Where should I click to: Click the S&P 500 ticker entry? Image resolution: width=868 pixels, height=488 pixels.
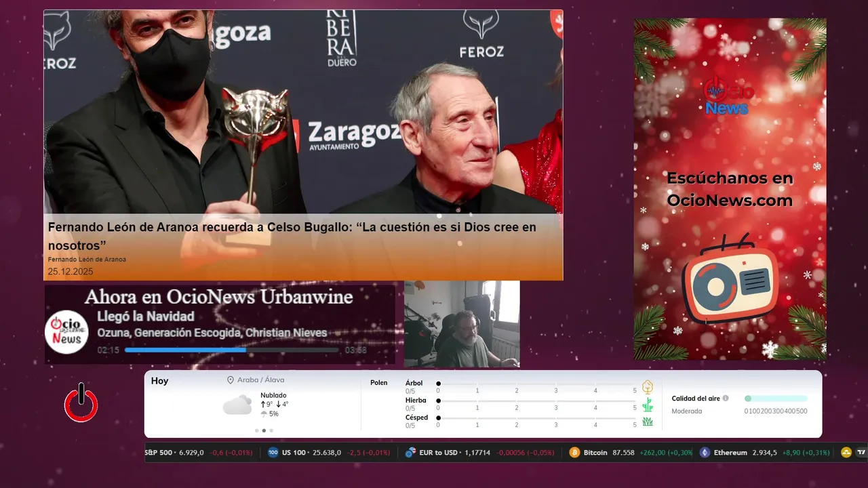[x=199, y=452]
